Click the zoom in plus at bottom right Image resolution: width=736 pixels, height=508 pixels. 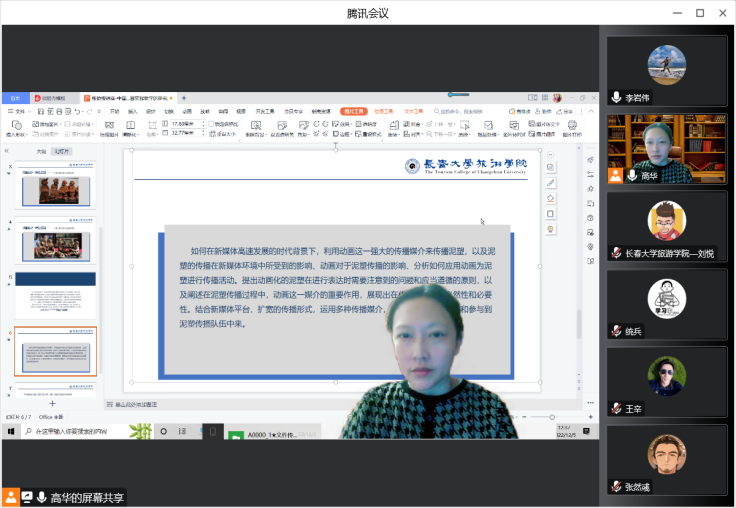coord(590,417)
